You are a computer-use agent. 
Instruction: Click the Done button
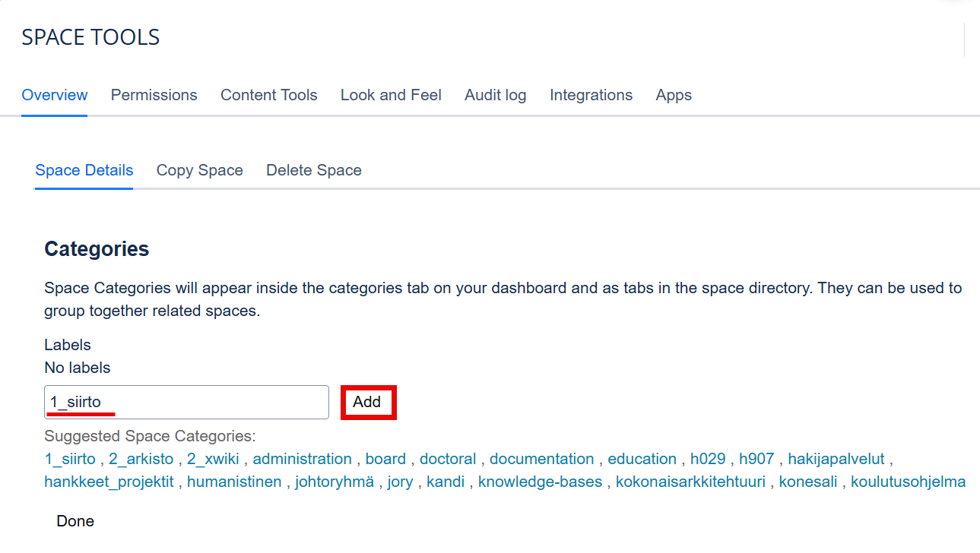[75, 521]
